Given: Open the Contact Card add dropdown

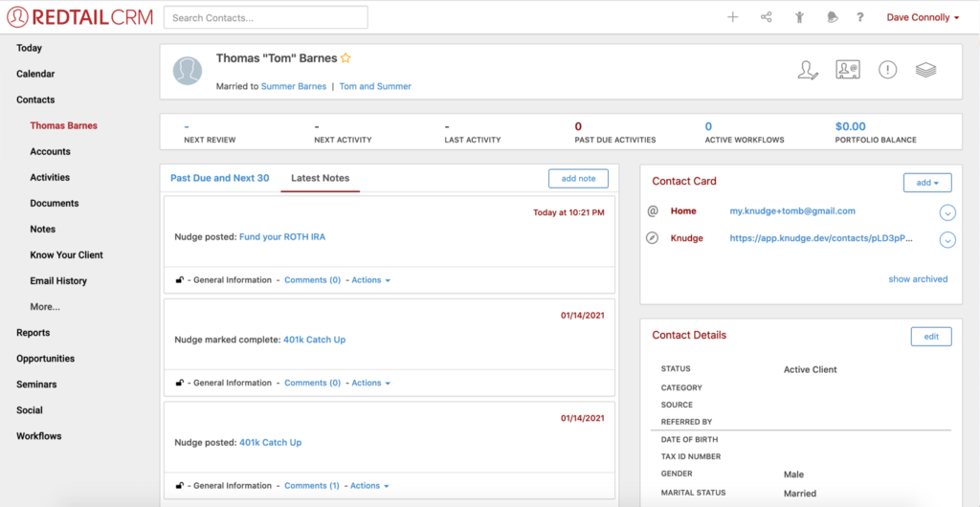Looking at the screenshot, I should (927, 183).
